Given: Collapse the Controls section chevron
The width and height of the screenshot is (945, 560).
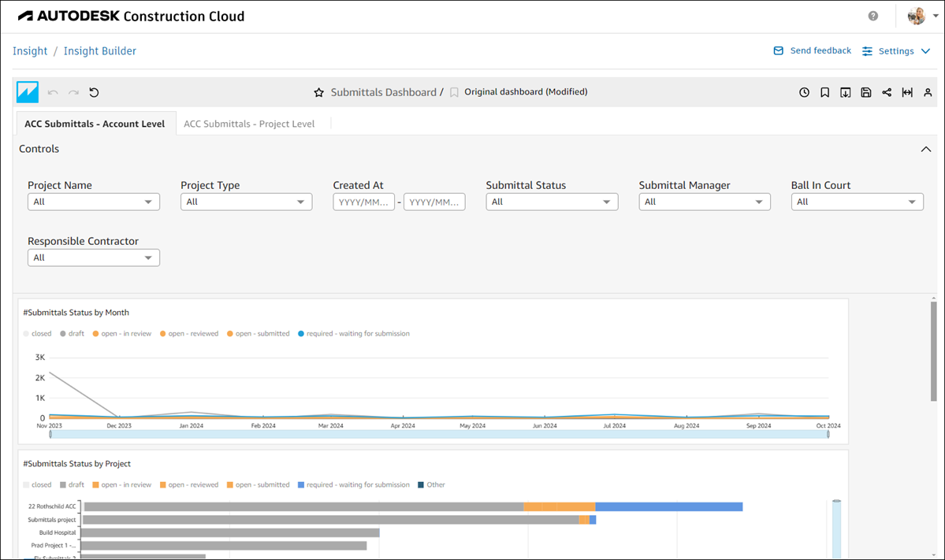Looking at the screenshot, I should click(926, 150).
